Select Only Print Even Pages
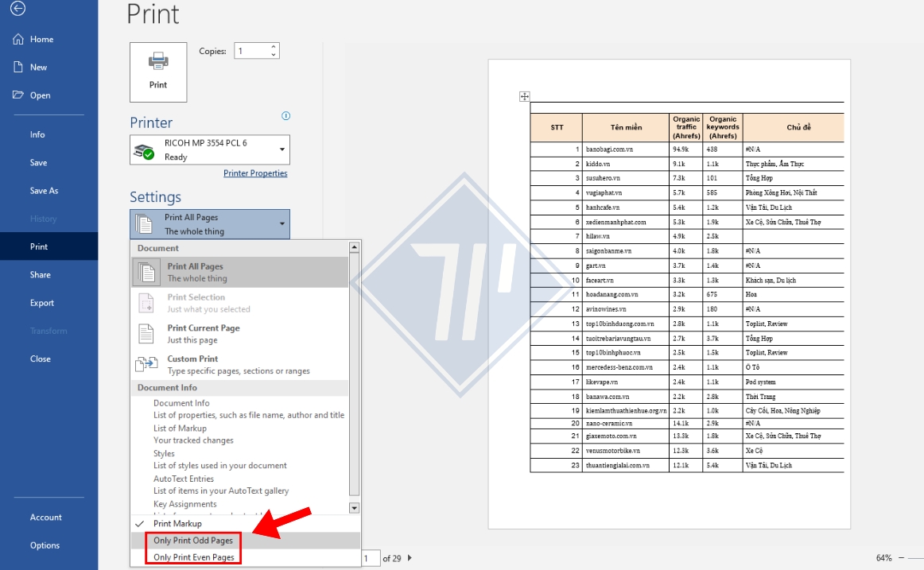The height and width of the screenshot is (570, 924). [194, 557]
